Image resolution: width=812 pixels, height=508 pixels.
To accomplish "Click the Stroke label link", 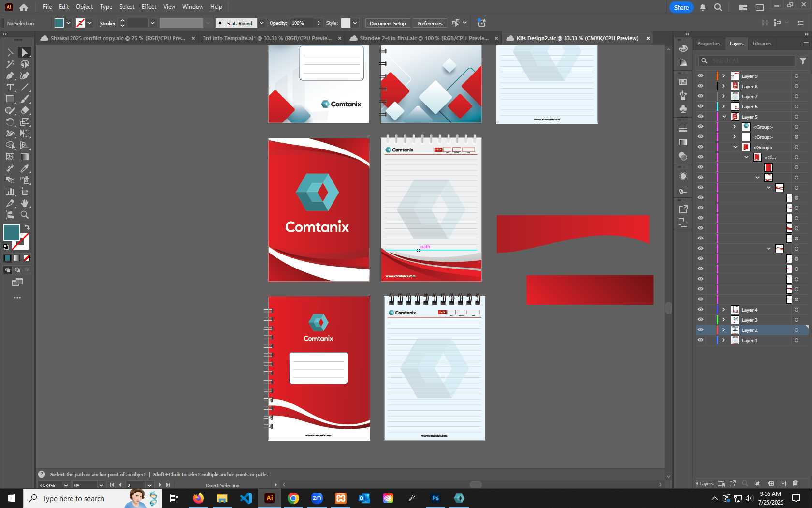I will pyautogui.click(x=107, y=23).
